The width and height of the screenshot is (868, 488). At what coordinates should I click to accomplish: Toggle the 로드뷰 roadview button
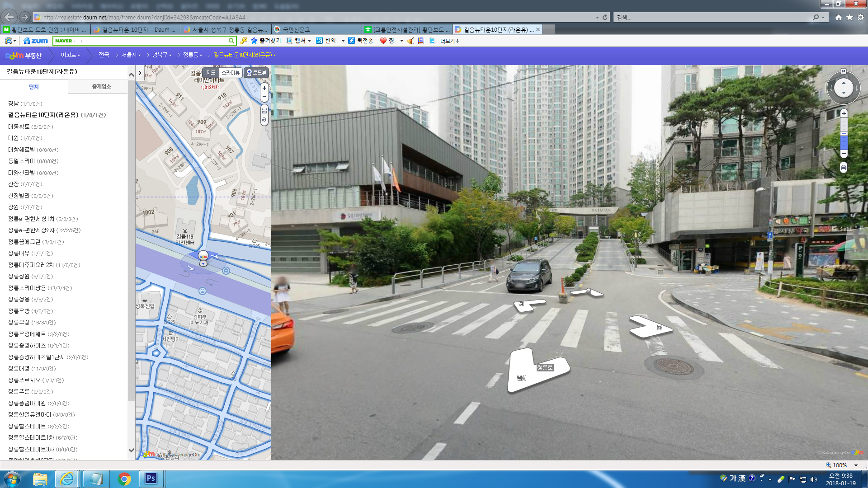click(256, 73)
